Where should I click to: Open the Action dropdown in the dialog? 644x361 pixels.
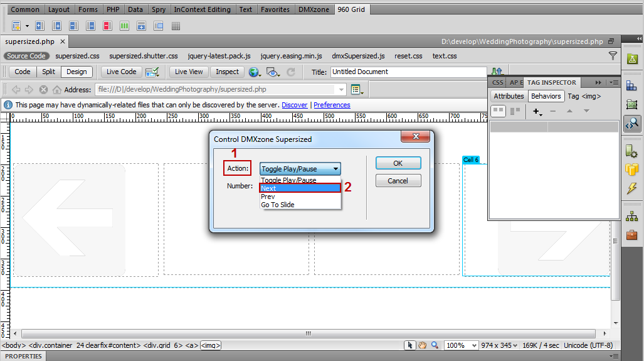[300, 169]
